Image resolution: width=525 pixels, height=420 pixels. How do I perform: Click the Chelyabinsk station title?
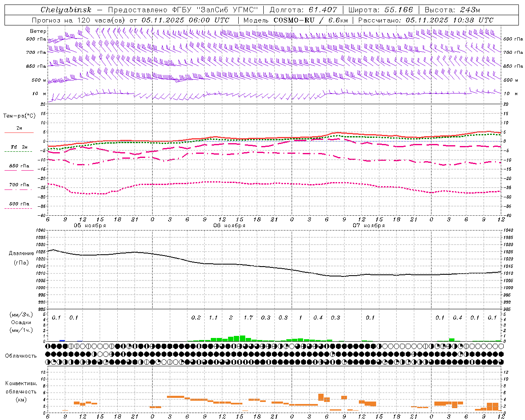66,10
